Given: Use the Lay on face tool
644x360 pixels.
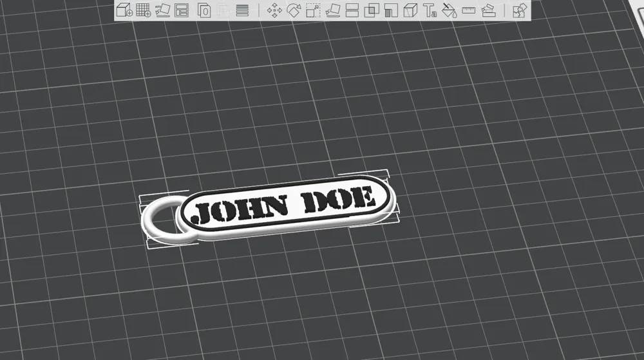Looking at the screenshot, I should tap(333, 10).
